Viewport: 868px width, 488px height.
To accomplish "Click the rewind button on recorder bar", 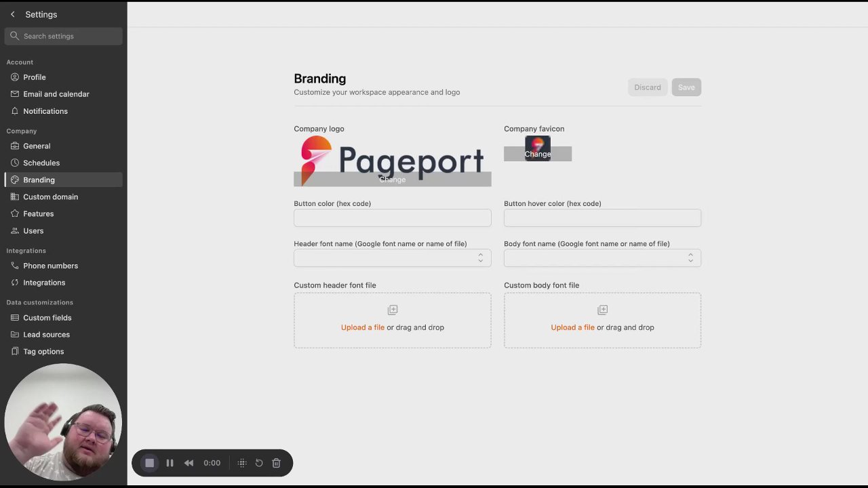I will pyautogui.click(x=189, y=463).
